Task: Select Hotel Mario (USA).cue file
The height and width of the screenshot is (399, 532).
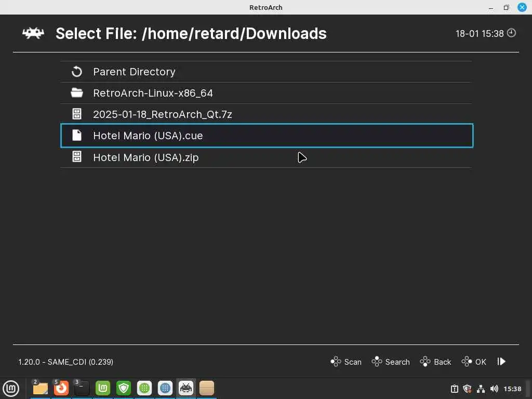Action: (x=267, y=136)
